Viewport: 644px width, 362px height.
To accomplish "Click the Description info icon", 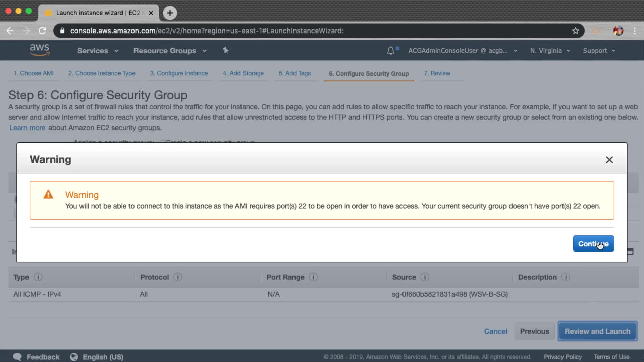I will click(566, 277).
